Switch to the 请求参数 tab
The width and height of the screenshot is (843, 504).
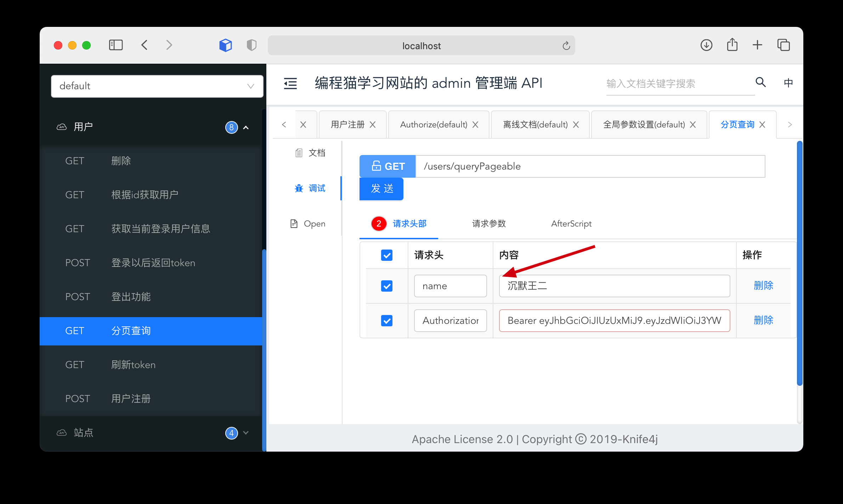coord(489,224)
